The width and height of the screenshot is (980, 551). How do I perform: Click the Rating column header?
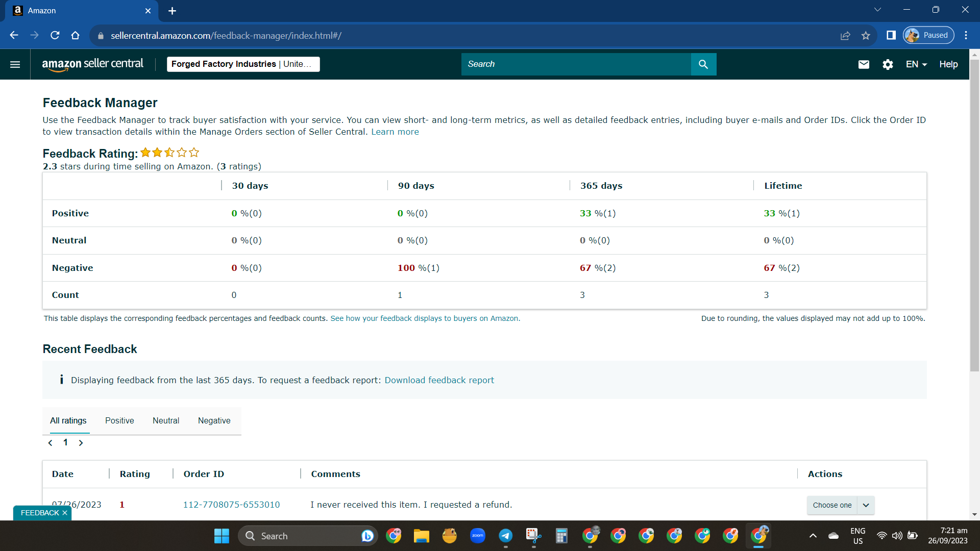[135, 474]
